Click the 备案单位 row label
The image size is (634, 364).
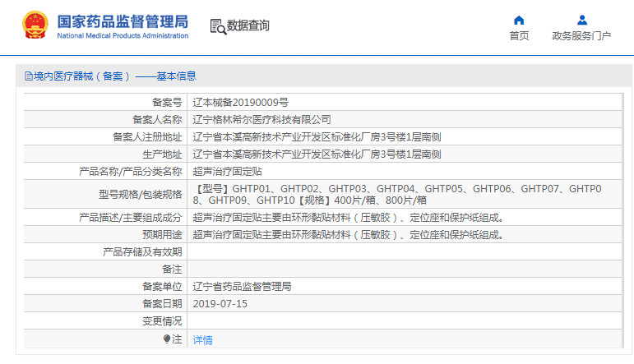tap(162, 287)
